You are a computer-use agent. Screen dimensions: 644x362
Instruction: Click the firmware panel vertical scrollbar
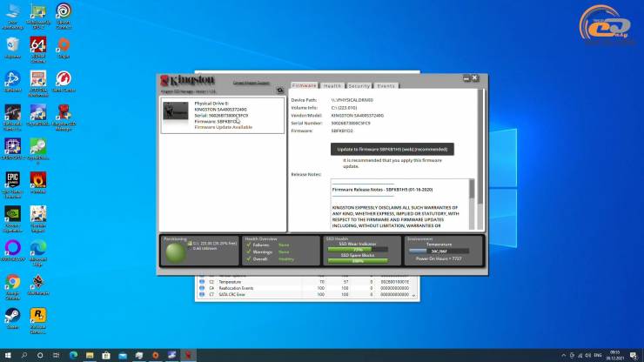point(480,160)
